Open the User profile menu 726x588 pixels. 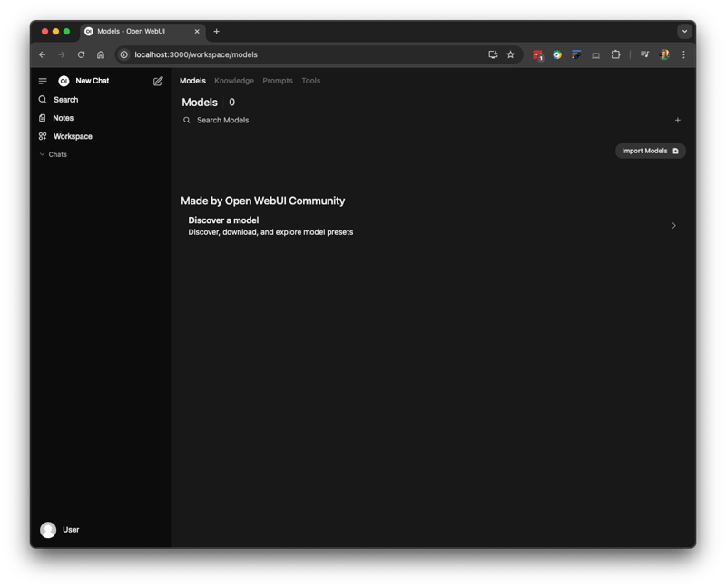61,530
